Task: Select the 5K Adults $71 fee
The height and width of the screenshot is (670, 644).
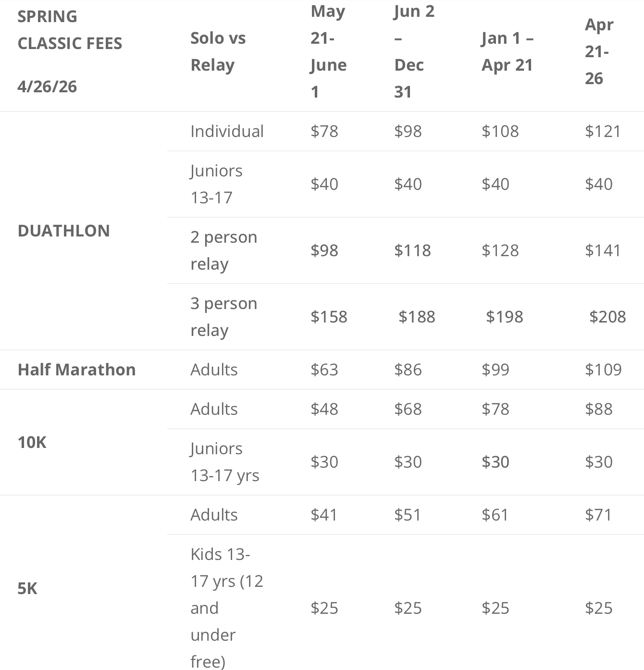Action: [598, 515]
